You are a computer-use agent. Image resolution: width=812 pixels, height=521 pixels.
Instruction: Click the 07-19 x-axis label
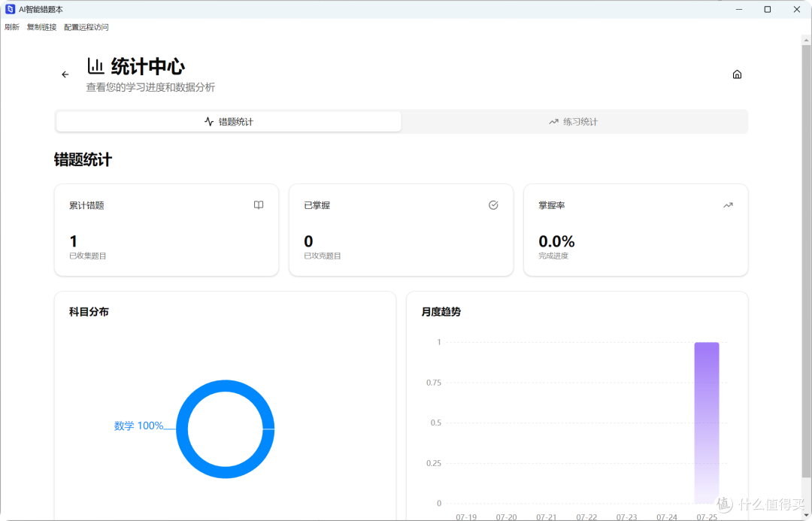[466, 516]
